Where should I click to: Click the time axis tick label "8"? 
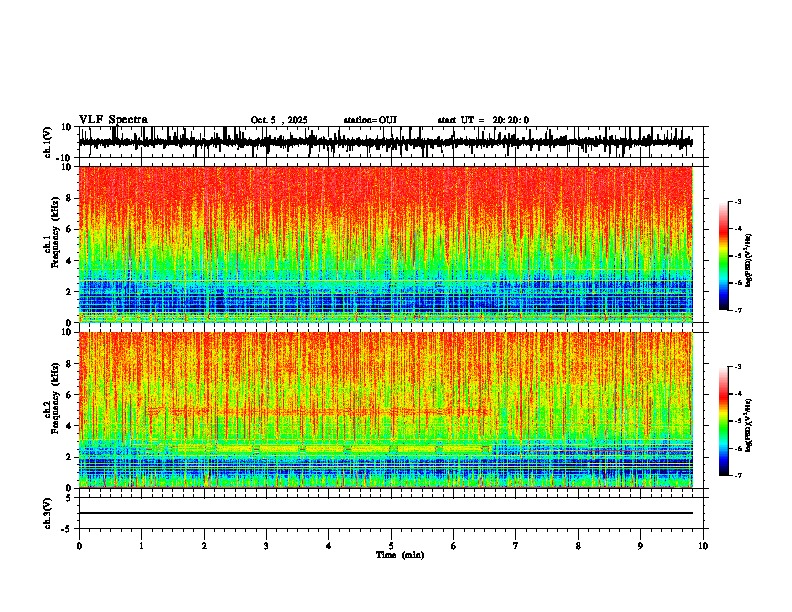click(578, 546)
